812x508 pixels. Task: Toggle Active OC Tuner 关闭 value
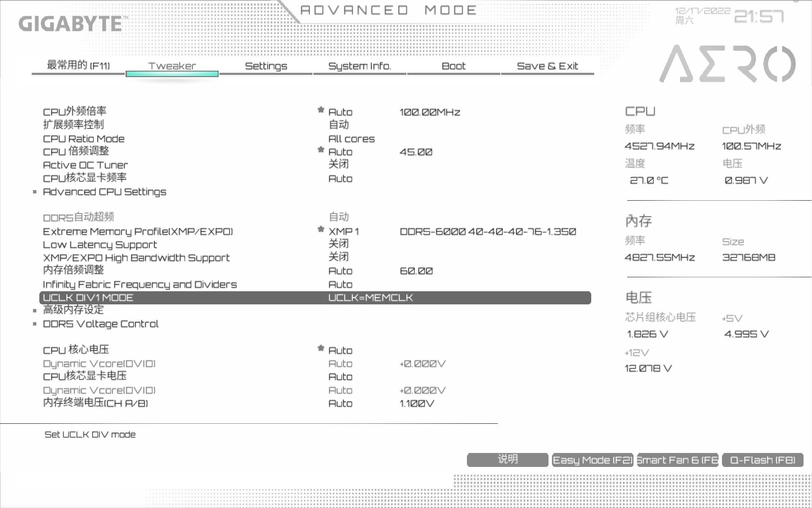point(338,164)
